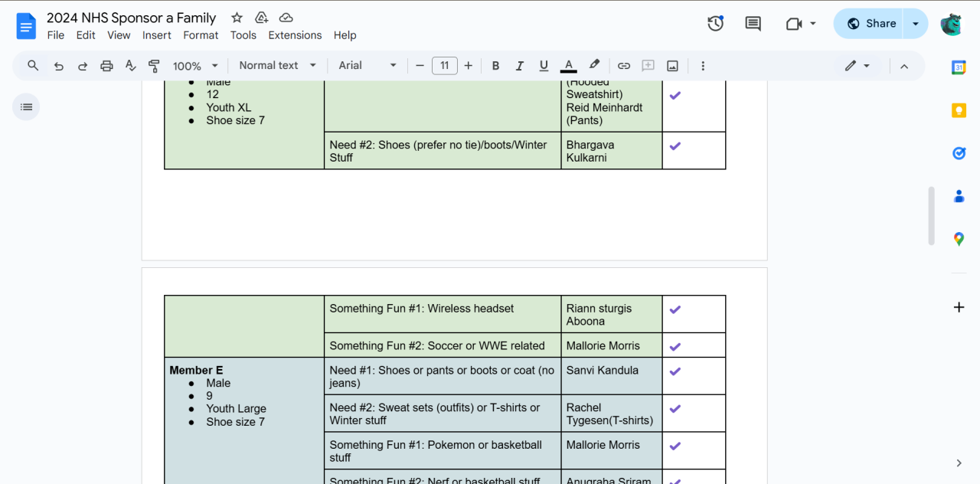Image resolution: width=980 pixels, height=484 pixels.
Task: Open the highlight color picker
Action: pyautogui.click(x=593, y=66)
